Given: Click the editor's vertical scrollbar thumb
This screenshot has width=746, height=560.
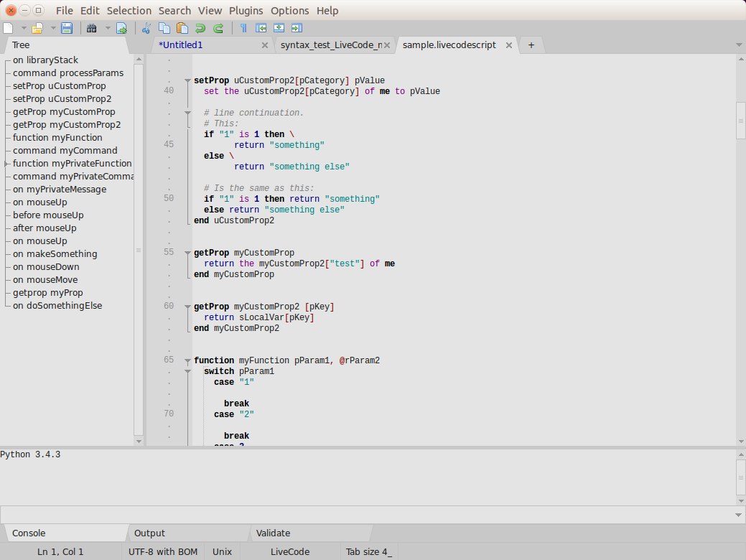Looking at the screenshot, I should click(x=740, y=120).
